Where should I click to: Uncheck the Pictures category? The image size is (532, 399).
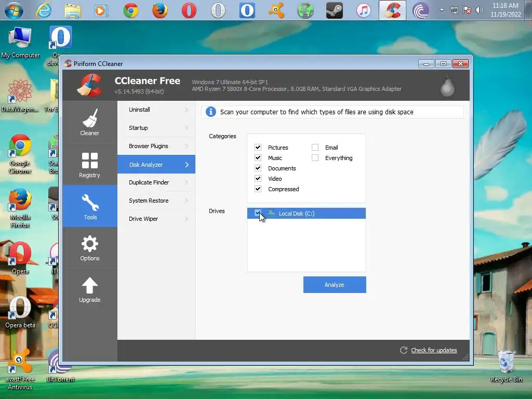point(258,147)
